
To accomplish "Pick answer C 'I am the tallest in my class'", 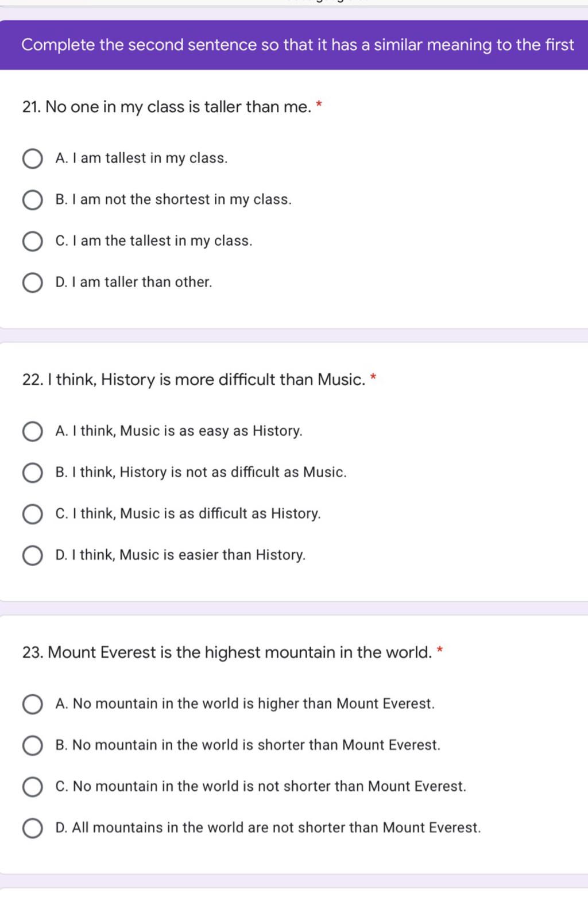I will (x=32, y=241).
